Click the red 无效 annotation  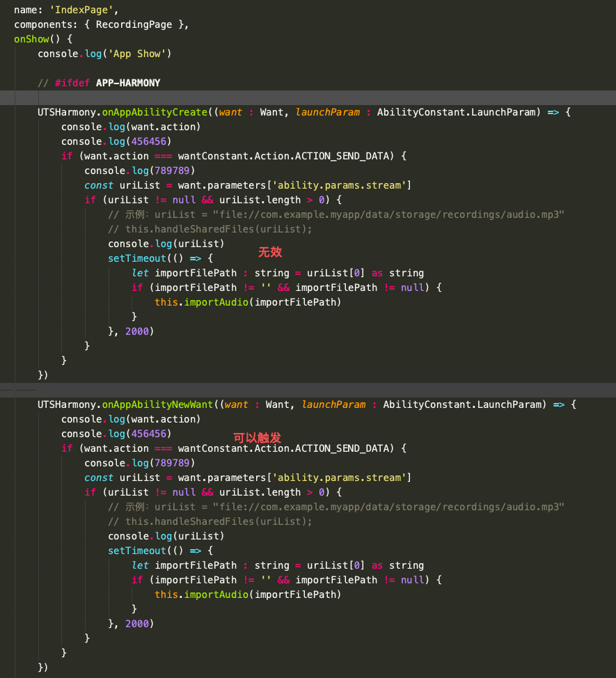(x=270, y=252)
